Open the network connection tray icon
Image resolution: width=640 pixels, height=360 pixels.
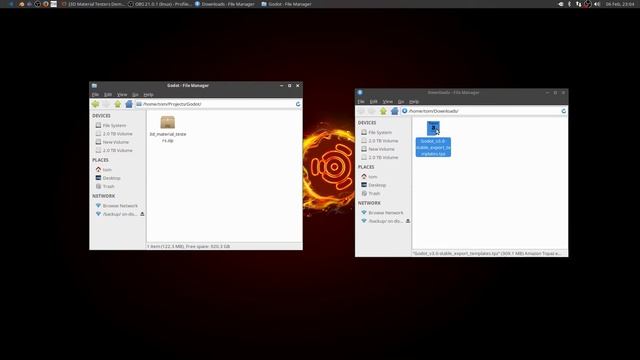pos(578,4)
